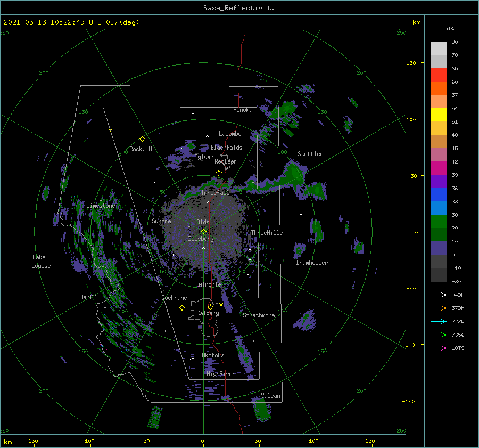Click the ThreeHills label

coord(267,233)
